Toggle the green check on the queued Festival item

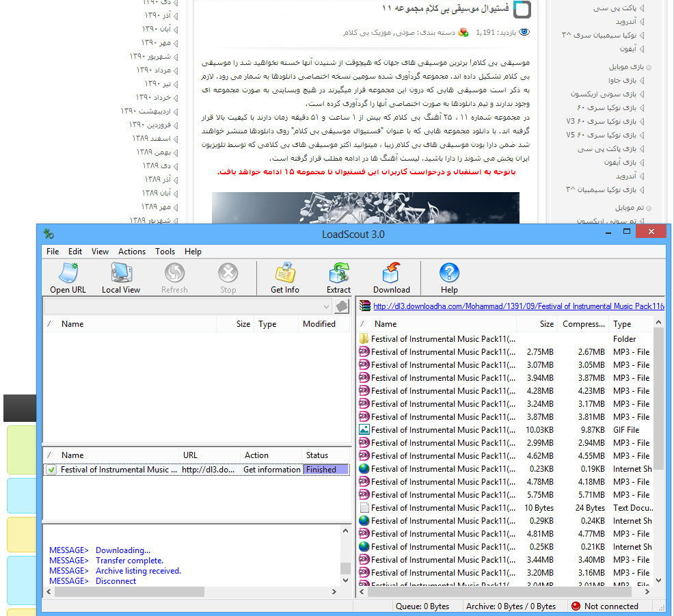click(x=51, y=470)
